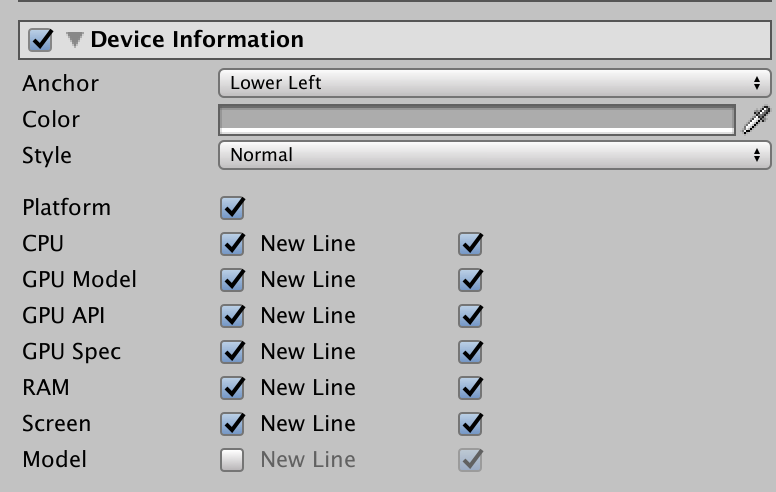776x492 pixels.
Task: Open the Anchor dropdown set to Lower Left
Action: [494, 83]
